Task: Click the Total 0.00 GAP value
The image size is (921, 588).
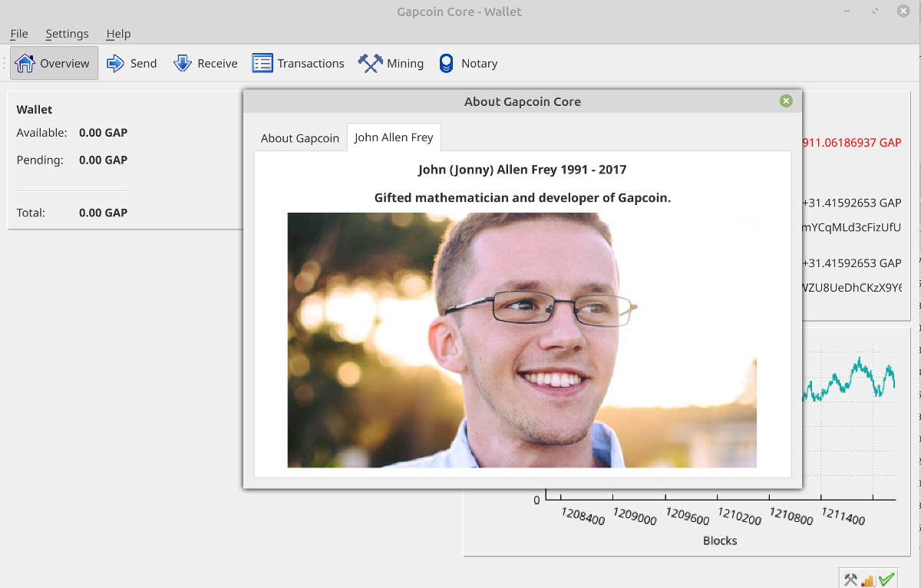Action: tap(103, 212)
